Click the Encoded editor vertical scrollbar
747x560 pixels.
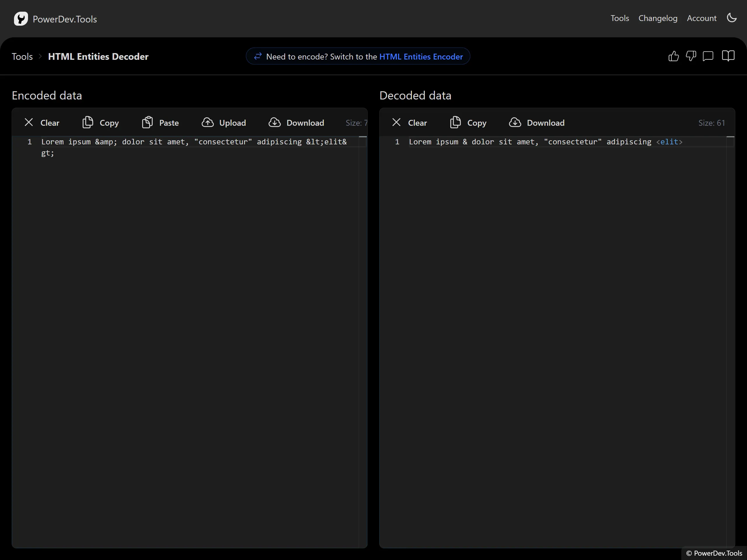click(x=363, y=342)
